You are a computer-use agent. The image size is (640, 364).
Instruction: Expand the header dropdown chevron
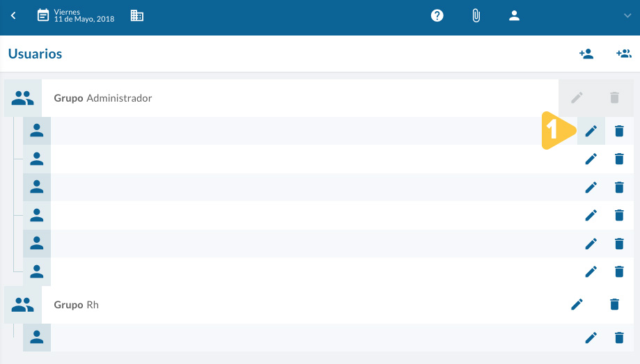(627, 15)
